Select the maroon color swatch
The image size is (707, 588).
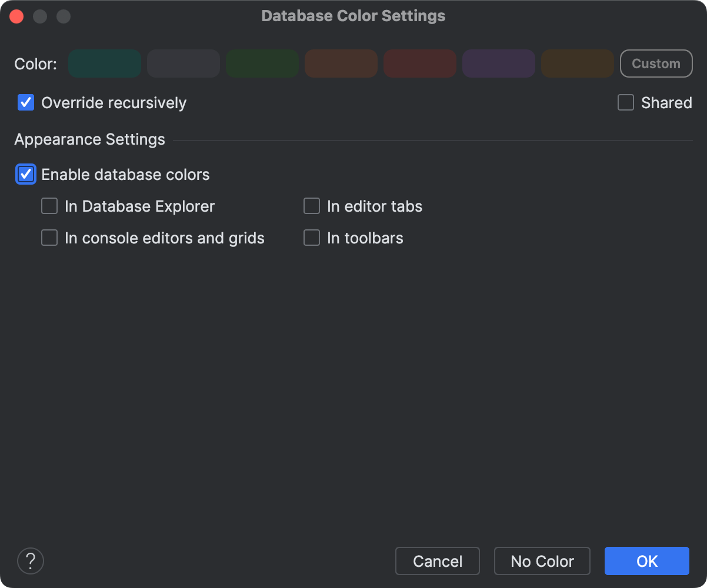click(x=419, y=64)
